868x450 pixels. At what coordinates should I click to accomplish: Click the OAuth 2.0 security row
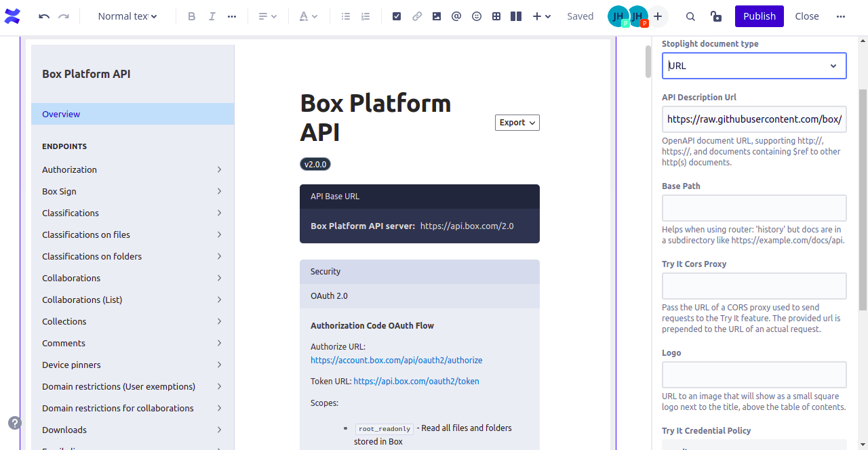[x=420, y=296]
